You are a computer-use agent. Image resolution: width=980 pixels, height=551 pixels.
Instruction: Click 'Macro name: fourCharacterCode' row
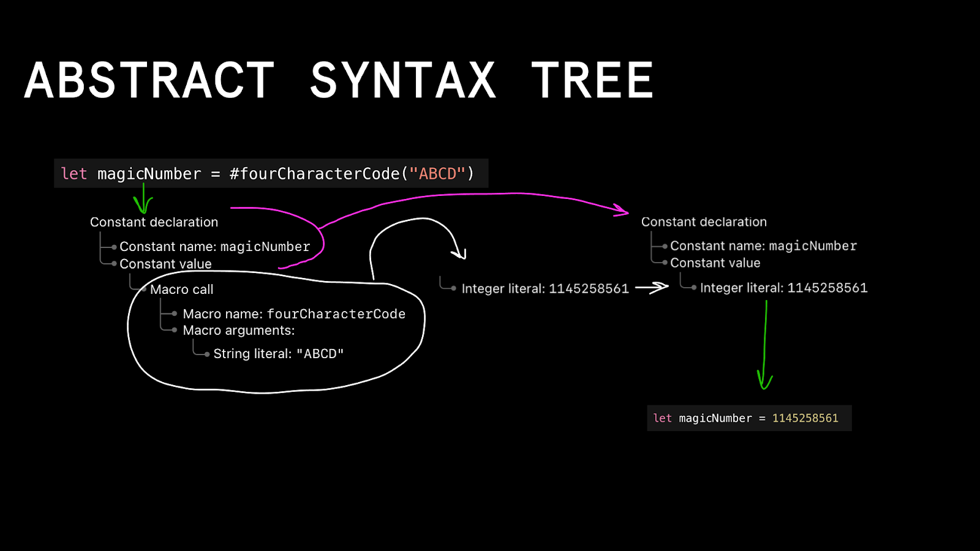click(294, 314)
